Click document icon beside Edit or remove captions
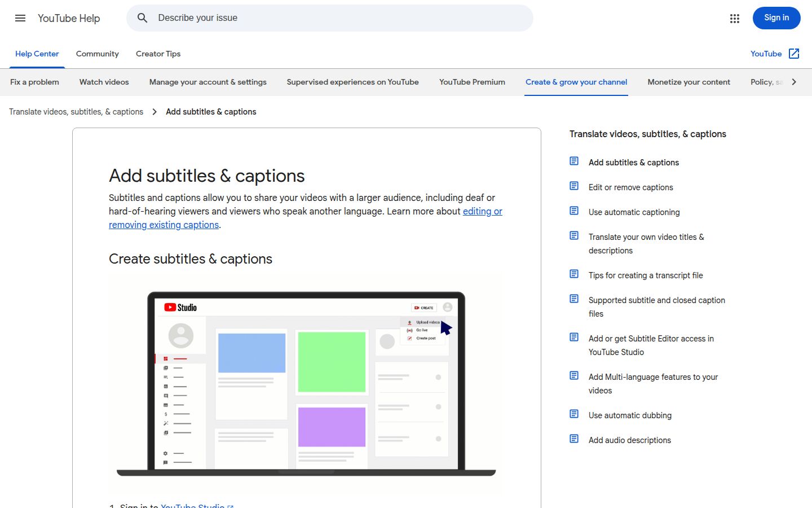Image resolution: width=812 pixels, height=508 pixels. click(x=574, y=186)
